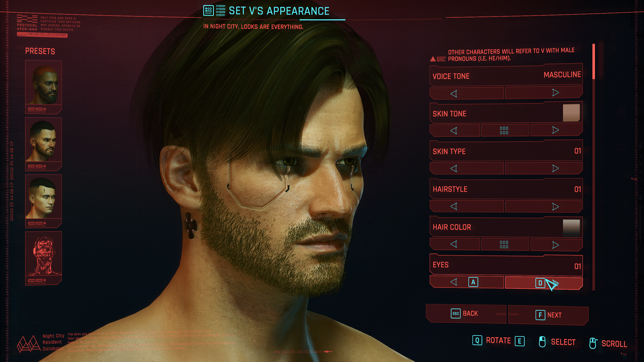Viewport: 644px width, 362px height.
Task: Click previous Skin Tone arrow
Action: pos(455,130)
